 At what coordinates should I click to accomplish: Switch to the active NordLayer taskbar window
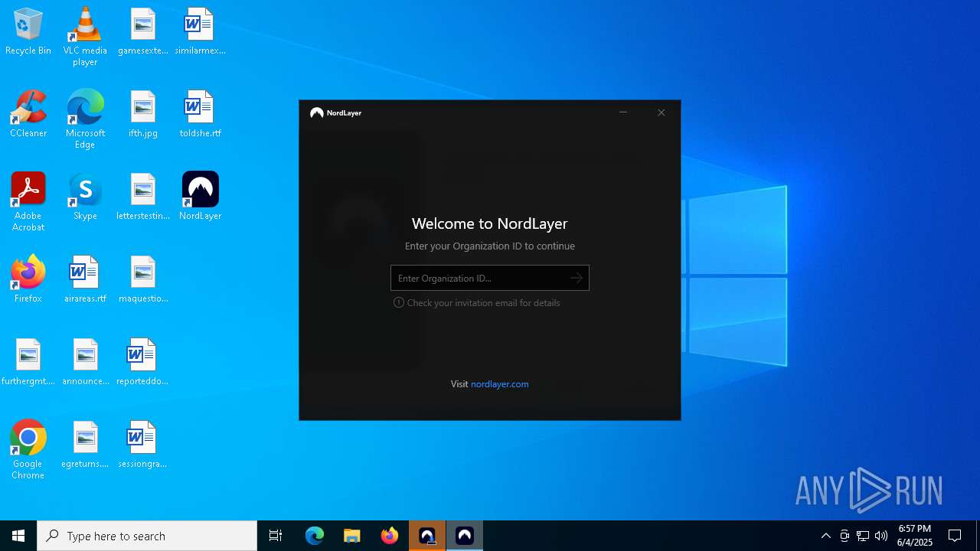pos(465,536)
